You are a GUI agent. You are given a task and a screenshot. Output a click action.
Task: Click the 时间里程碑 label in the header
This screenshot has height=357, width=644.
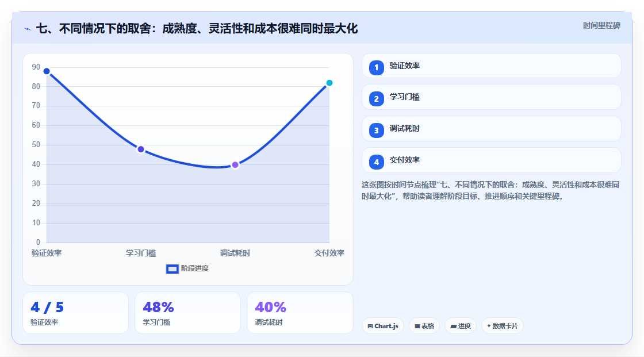click(x=601, y=25)
